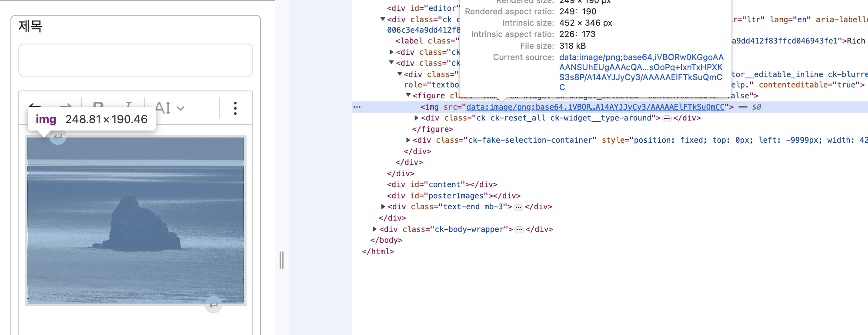The width and height of the screenshot is (868, 335).
Task: Expand the ck-fake-selection-container div node
Action: (408, 140)
